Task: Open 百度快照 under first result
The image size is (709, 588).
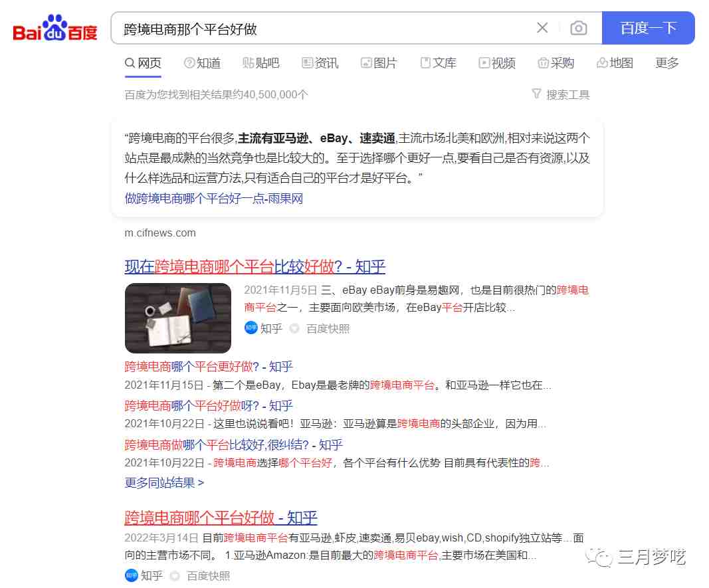Action: (328, 329)
